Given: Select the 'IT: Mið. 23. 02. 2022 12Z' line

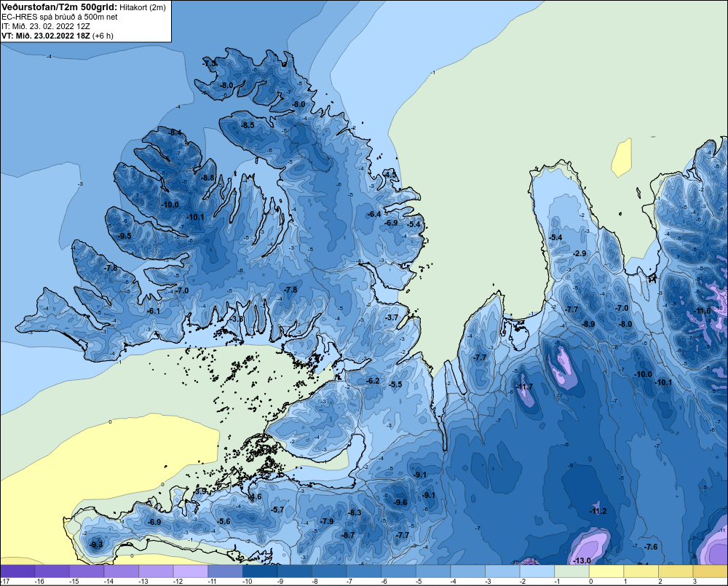Looking at the screenshot, I should 45,26.
